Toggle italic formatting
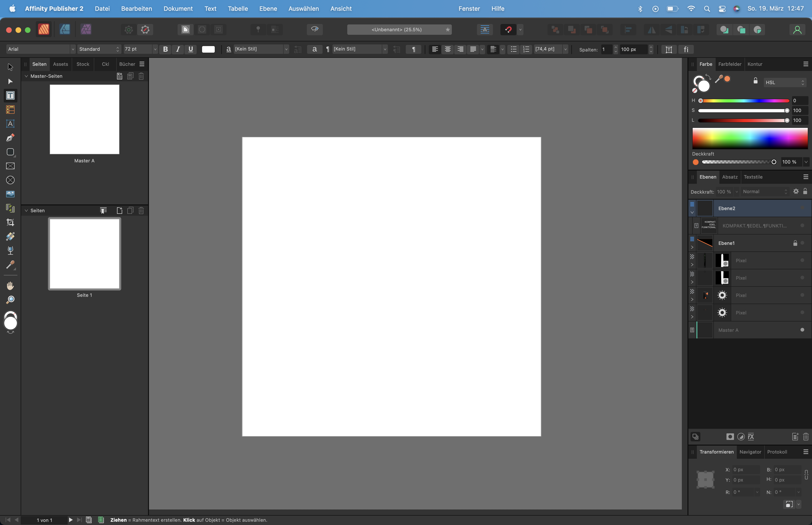Viewport: 812px width, 525px height. coord(178,49)
